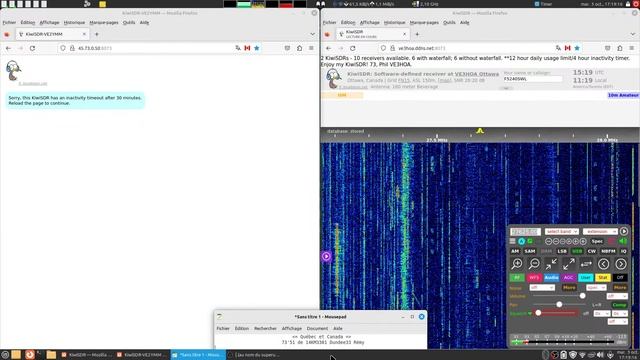This screenshot has height=360, width=640.
Task: Adjust the red Squelch slider
Action: click(556, 313)
